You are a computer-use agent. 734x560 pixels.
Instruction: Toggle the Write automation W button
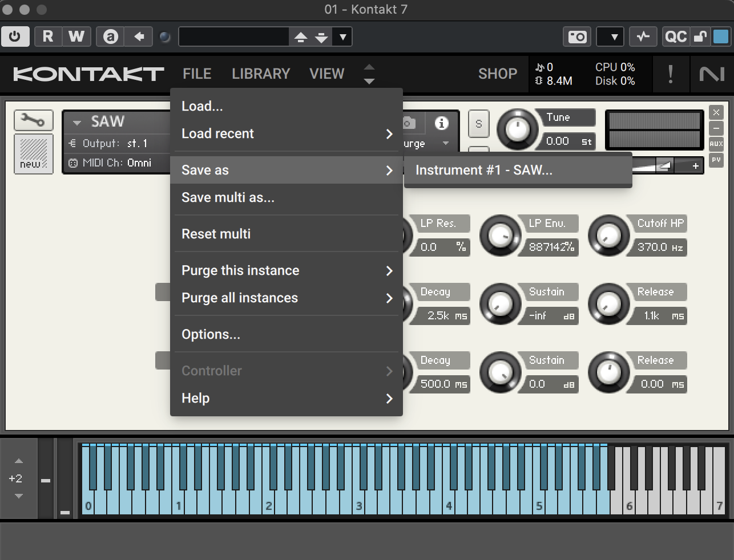[76, 37]
